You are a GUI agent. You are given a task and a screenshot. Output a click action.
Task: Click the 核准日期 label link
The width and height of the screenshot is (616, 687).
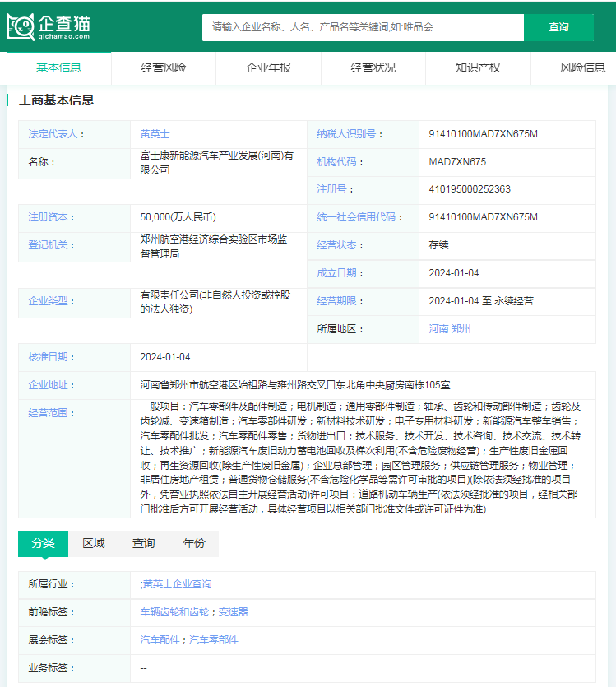click(49, 357)
